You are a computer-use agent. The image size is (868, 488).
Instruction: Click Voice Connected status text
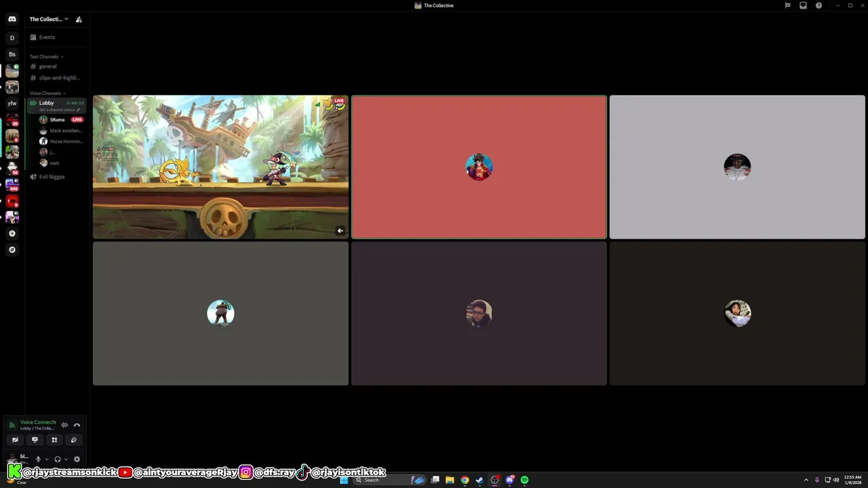[38, 422]
